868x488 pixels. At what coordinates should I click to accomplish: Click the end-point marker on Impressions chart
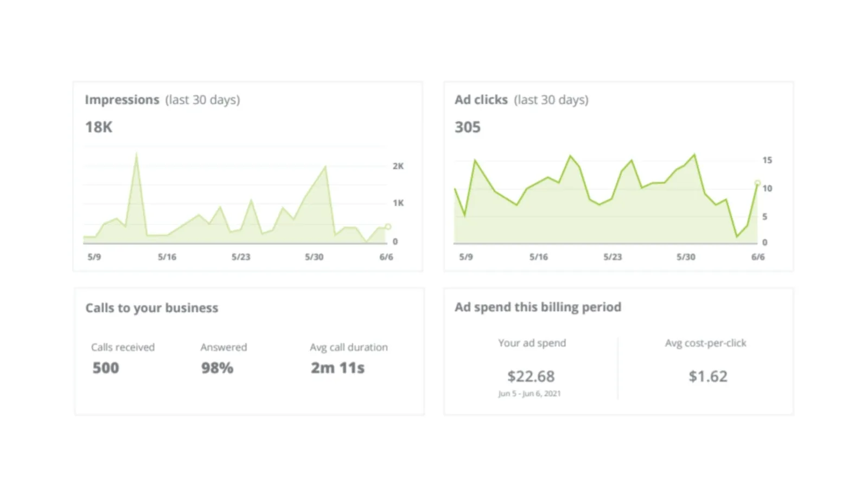click(x=388, y=227)
